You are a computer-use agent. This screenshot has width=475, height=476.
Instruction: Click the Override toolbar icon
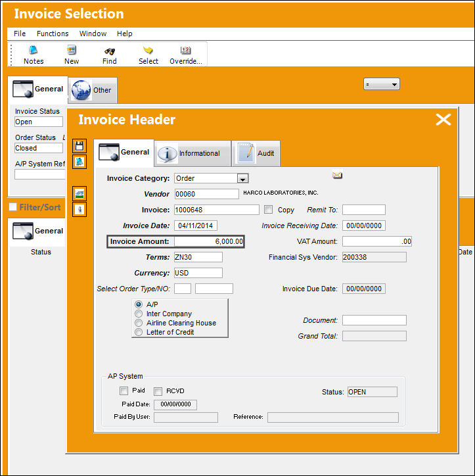point(186,51)
